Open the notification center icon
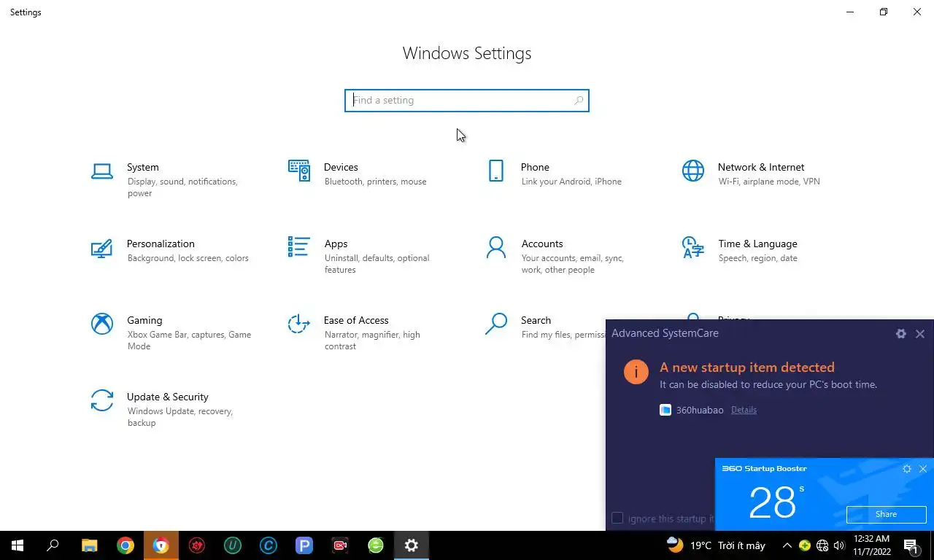 [x=911, y=545]
